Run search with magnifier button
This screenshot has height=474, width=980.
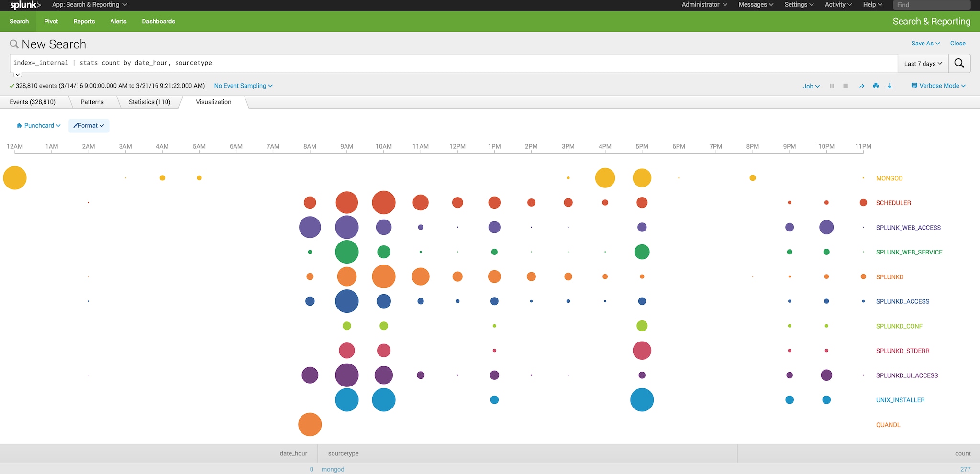pyautogui.click(x=959, y=63)
